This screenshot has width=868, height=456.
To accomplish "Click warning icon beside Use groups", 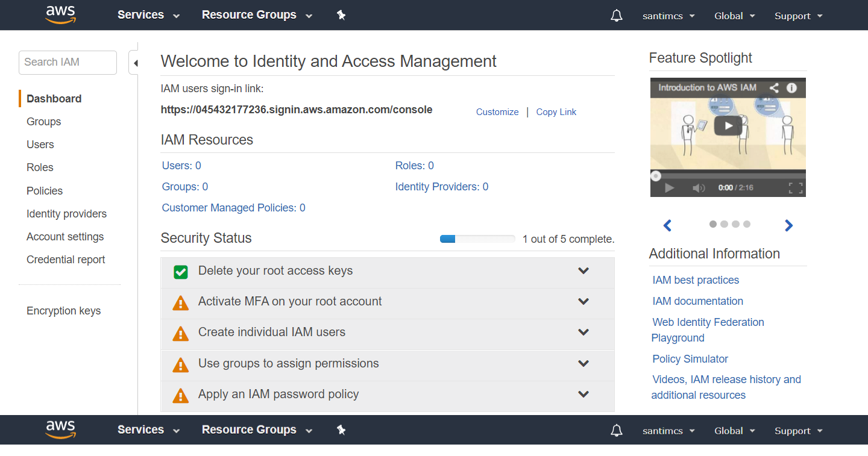I will click(x=181, y=364).
